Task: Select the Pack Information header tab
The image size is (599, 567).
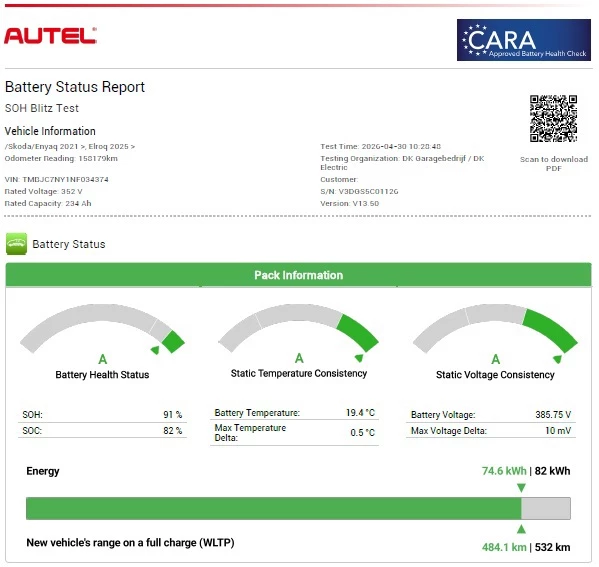Action: pyautogui.click(x=298, y=275)
